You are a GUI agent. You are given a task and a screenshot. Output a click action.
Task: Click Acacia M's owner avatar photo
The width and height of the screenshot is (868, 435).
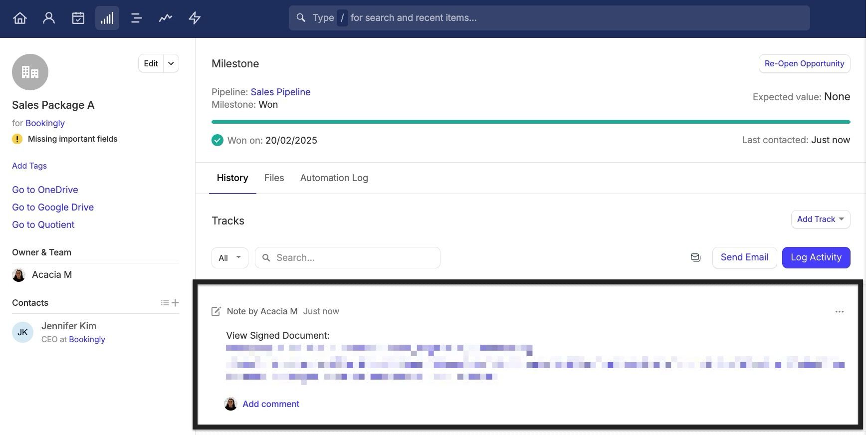tap(18, 275)
